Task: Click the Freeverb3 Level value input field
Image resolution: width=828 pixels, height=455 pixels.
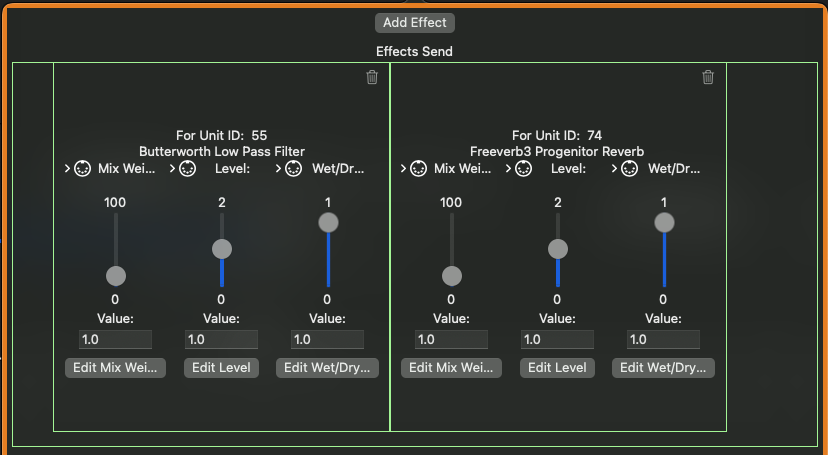Action: [557, 340]
